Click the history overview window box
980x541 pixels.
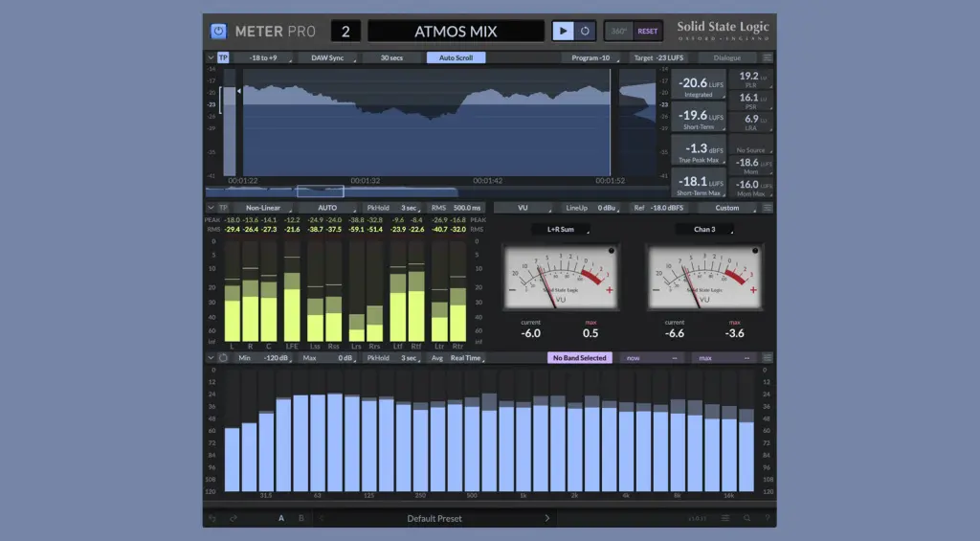click(320, 191)
